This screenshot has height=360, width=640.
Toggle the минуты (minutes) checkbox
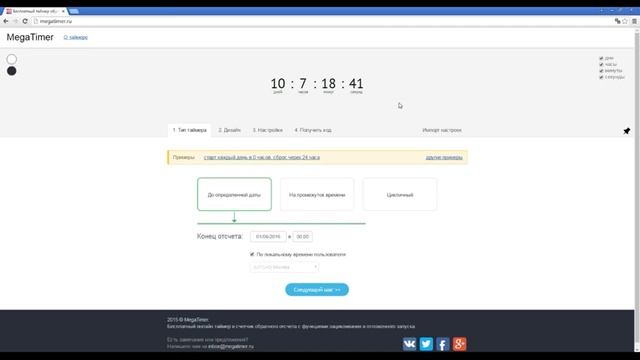(601, 71)
